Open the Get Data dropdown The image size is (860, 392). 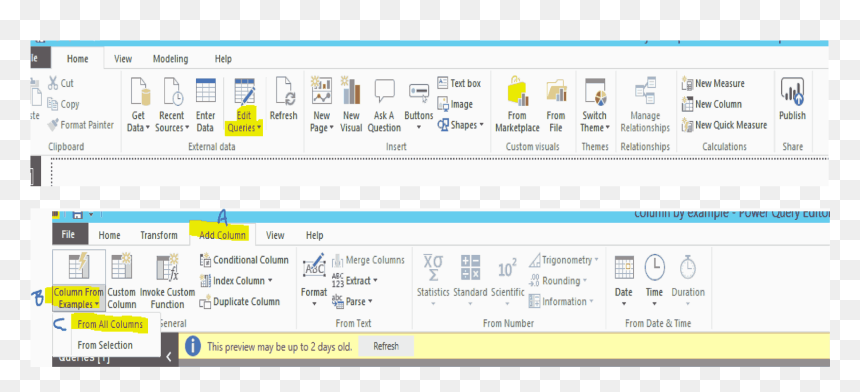[x=138, y=105]
